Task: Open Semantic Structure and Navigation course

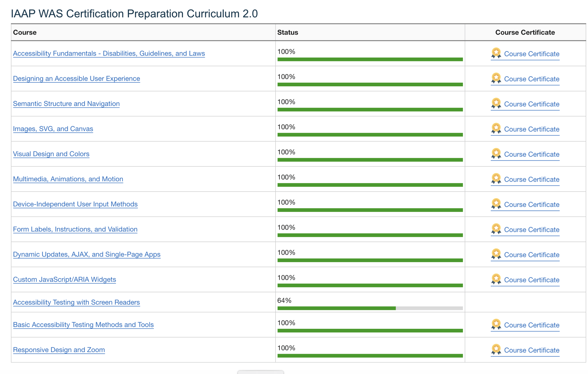Action: point(66,103)
